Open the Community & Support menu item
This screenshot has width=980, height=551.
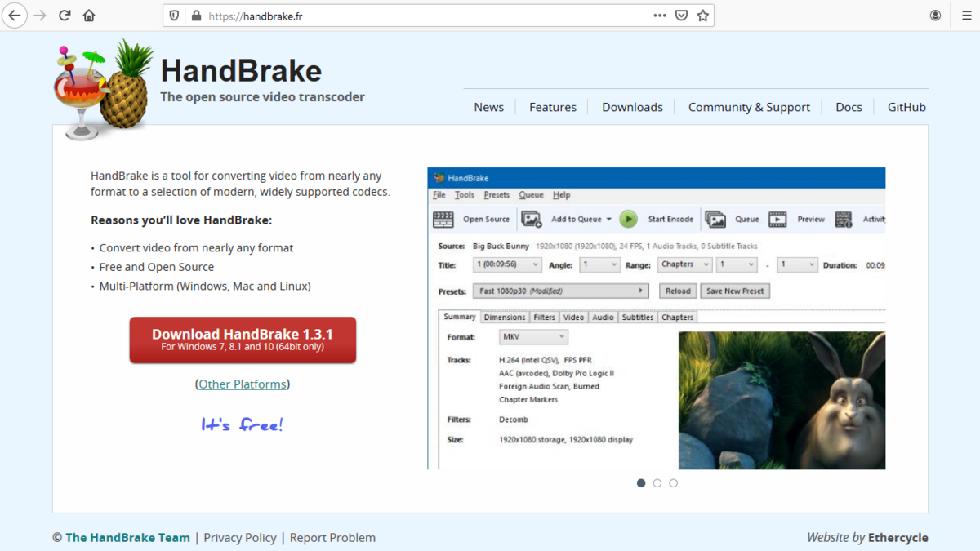coord(749,107)
